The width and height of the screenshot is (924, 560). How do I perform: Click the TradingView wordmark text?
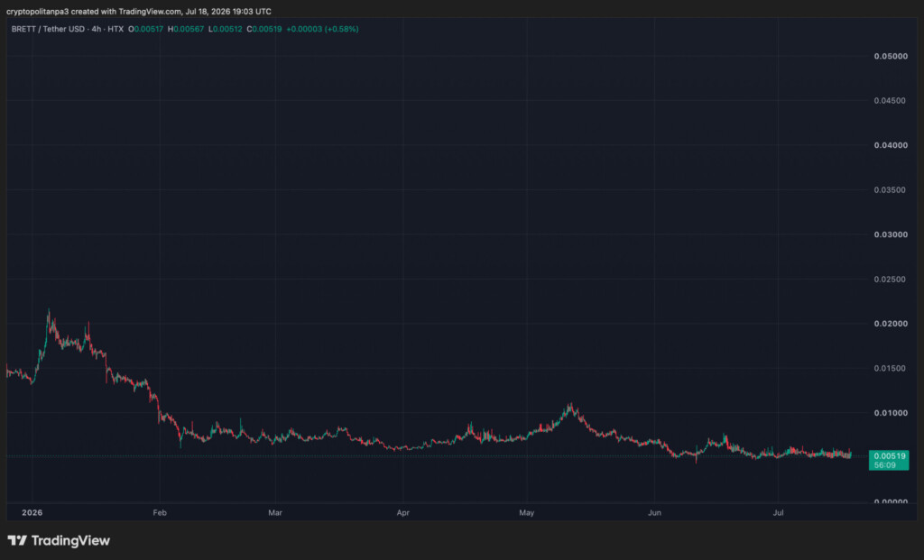(70, 540)
